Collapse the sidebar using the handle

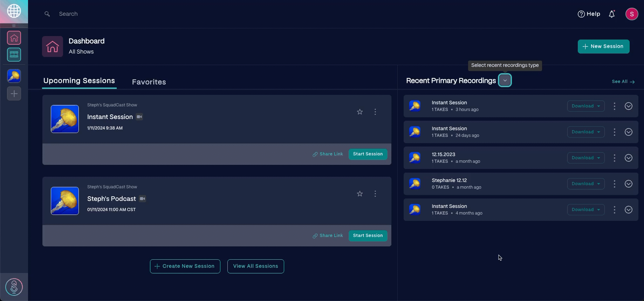tap(14, 26)
